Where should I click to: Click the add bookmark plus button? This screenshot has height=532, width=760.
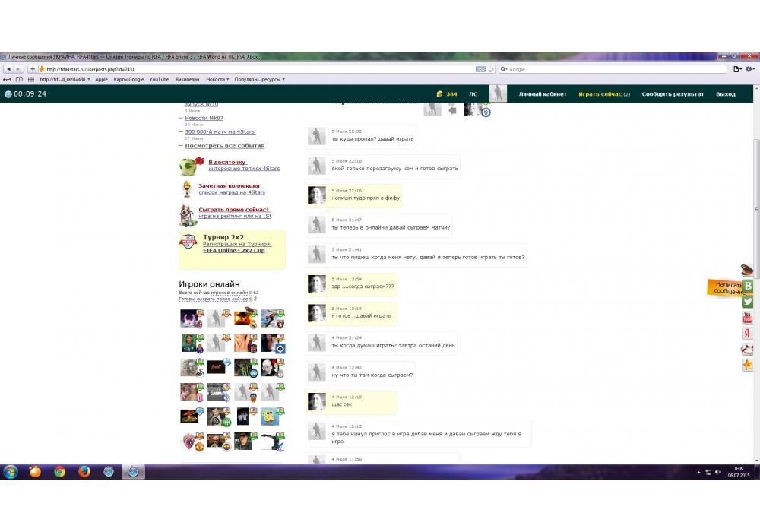32,69
